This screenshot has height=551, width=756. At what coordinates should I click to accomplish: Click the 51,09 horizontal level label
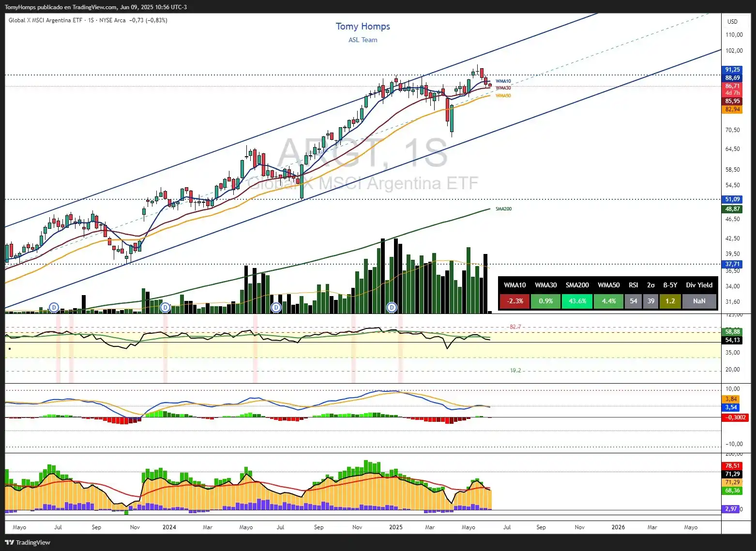[x=732, y=199]
